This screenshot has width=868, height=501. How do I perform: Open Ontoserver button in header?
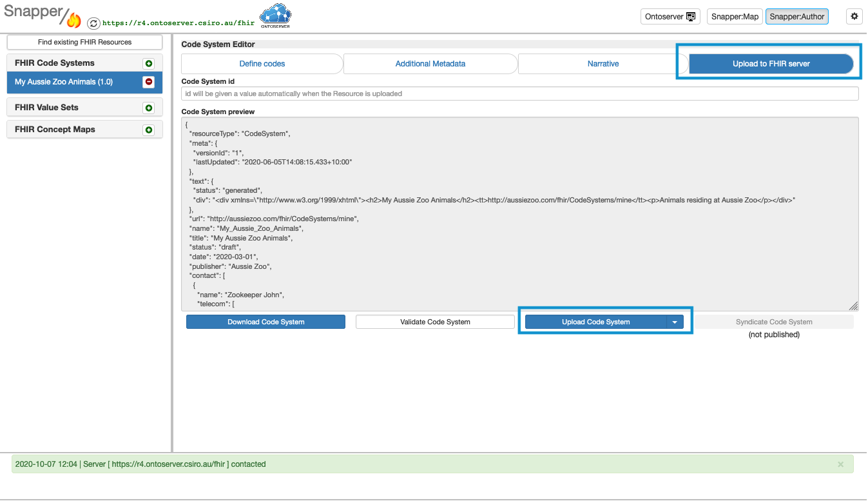click(x=671, y=17)
